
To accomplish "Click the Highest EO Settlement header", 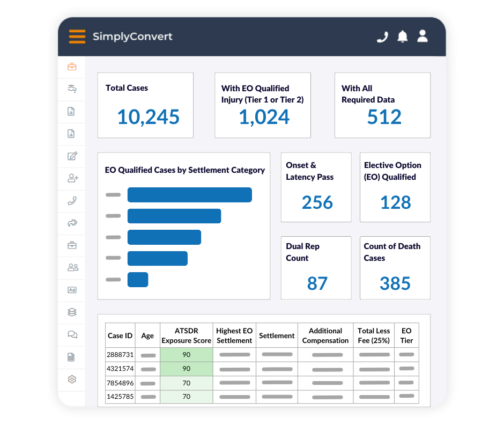I will 234,336.
